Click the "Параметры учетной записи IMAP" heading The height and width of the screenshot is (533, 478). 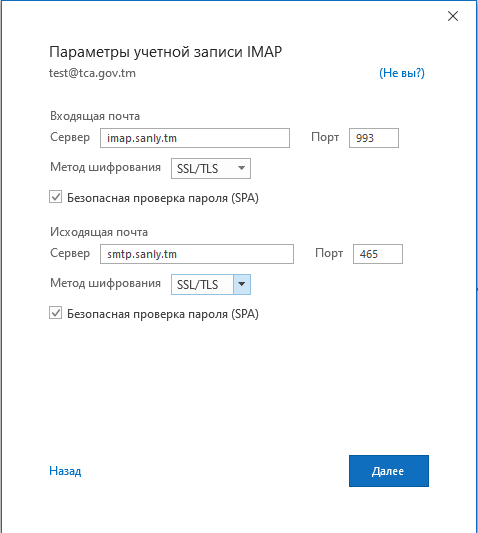tap(166, 52)
